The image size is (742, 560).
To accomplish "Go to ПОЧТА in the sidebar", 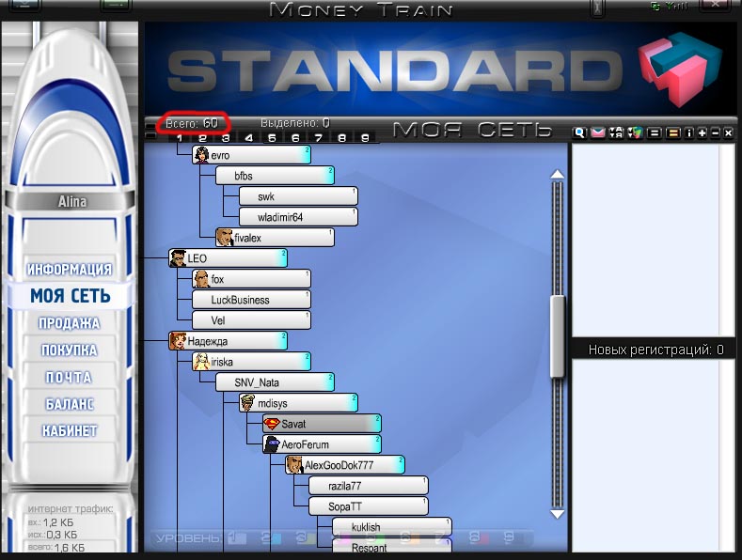I will click(70, 377).
